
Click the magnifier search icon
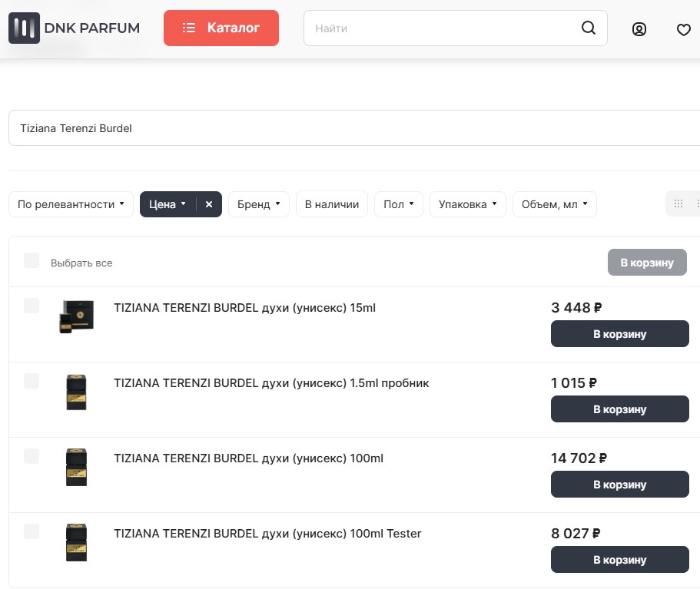(589, 28)
